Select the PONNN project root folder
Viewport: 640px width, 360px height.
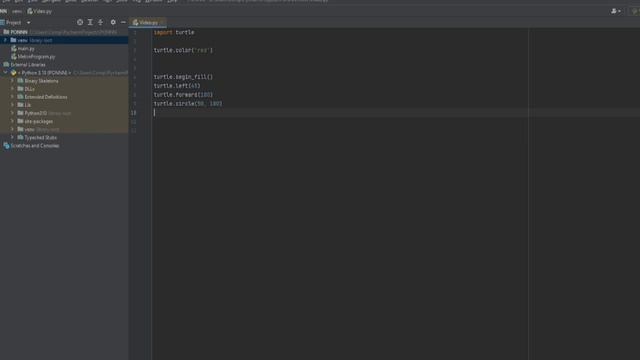pos(19,32)
